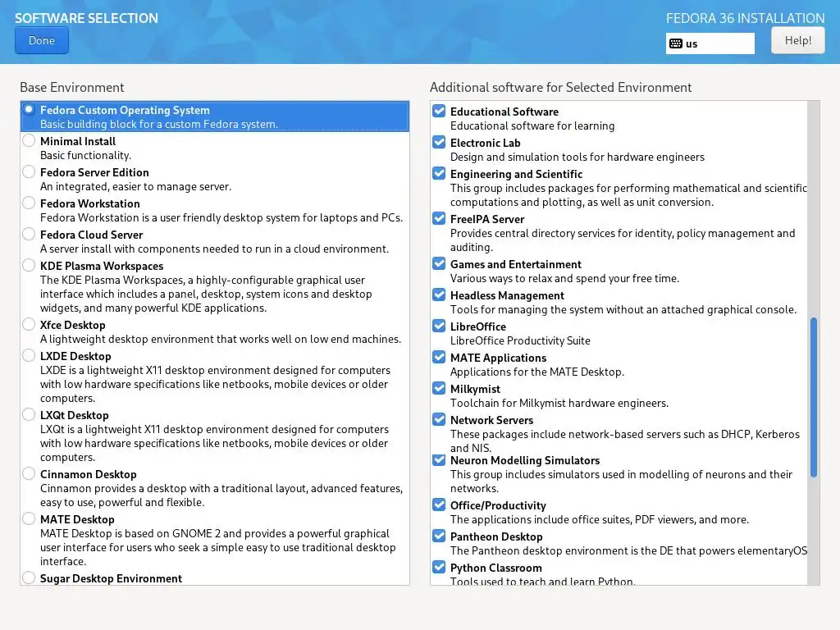
Task: Uncheck Python Classroom checkbox
Action: 439,566
